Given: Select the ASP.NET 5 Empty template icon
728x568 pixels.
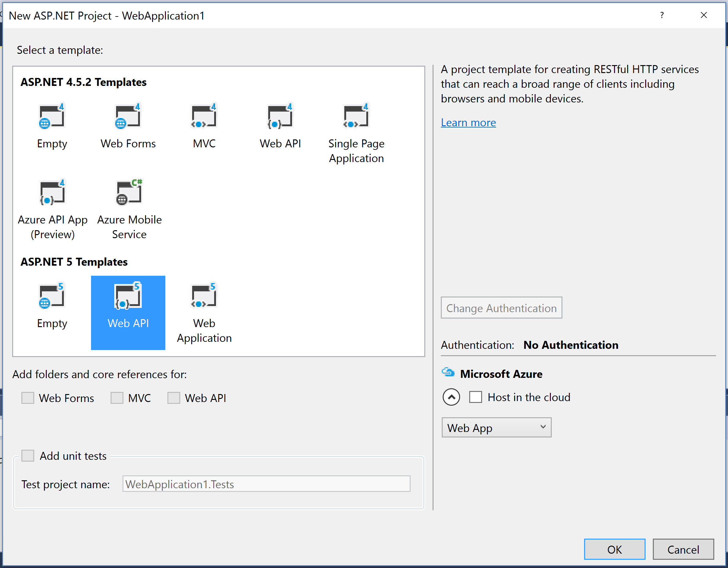Looking at the screenshot, I should (52, 296).
